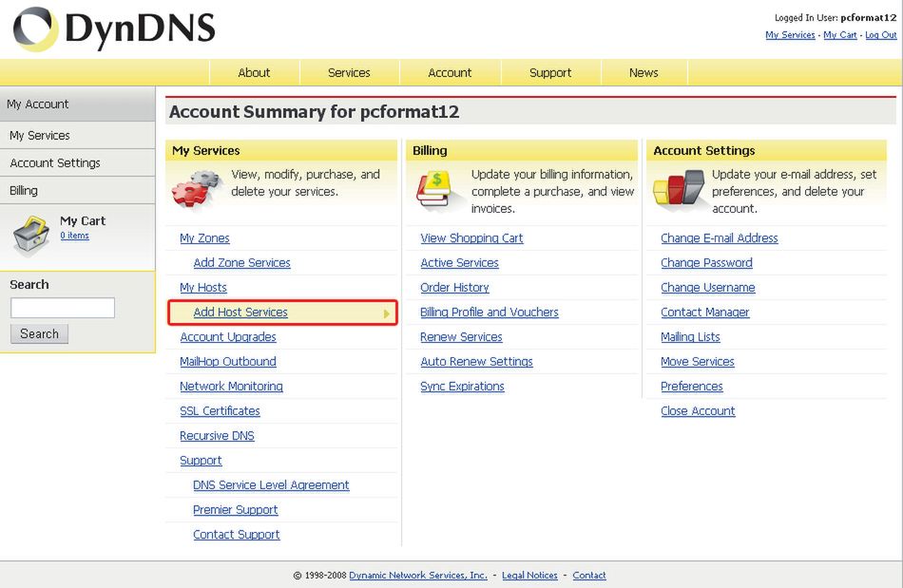Click the DynDNS logo icon
The image size is (903, 588).
34,29
